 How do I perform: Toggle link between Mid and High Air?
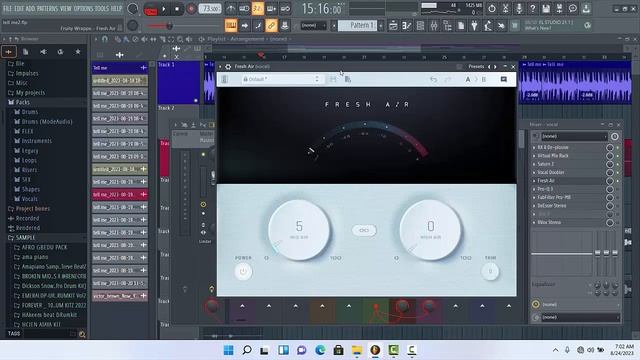pos(364,230)
